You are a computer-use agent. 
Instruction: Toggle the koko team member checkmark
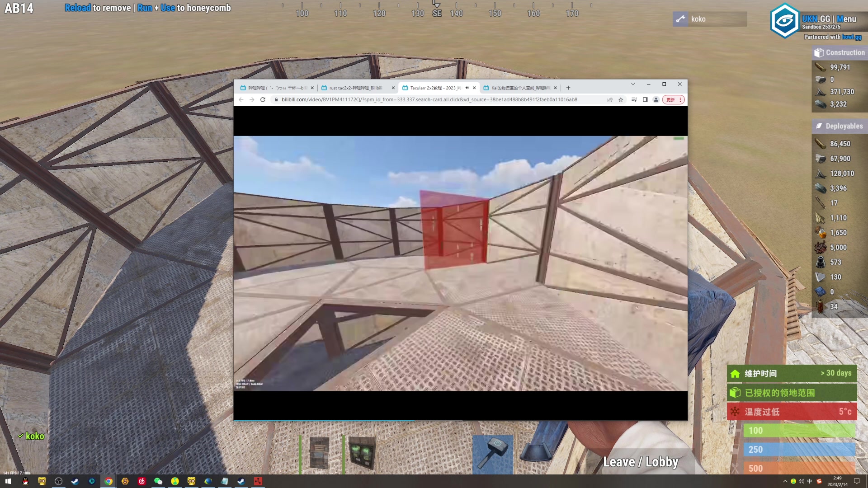(x=20, y=436)
